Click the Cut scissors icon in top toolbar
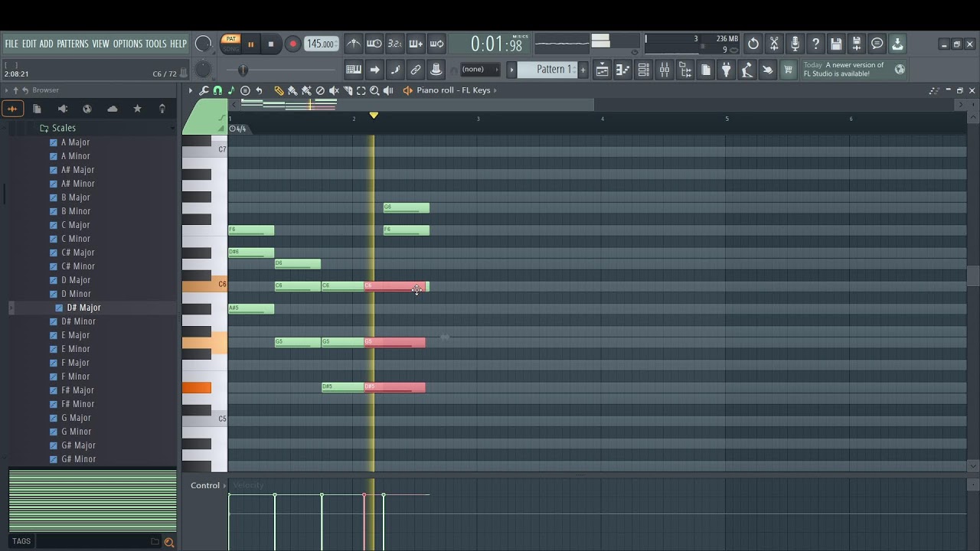This screenshot has width=980, height=551. (x=774, y=44)
